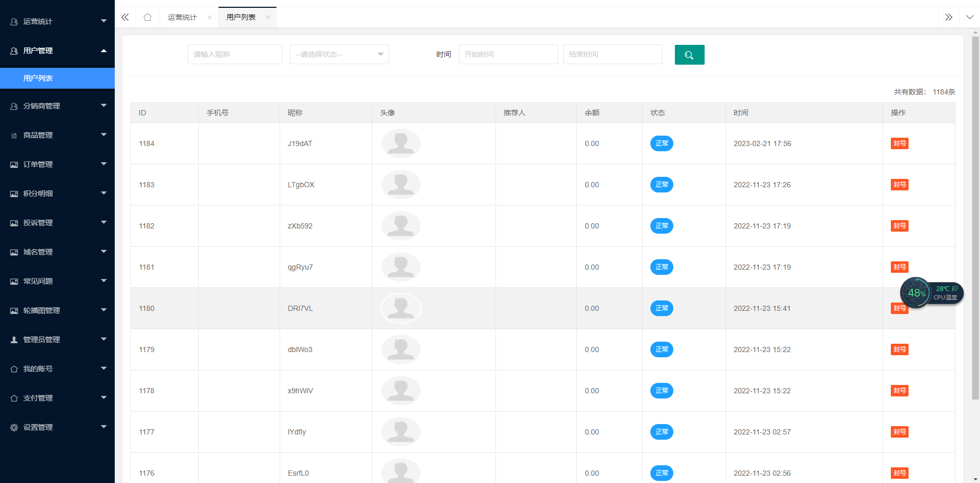Expand 积分明细 menu arrow
Screen dimensions: 980x483
click(104, 193)
